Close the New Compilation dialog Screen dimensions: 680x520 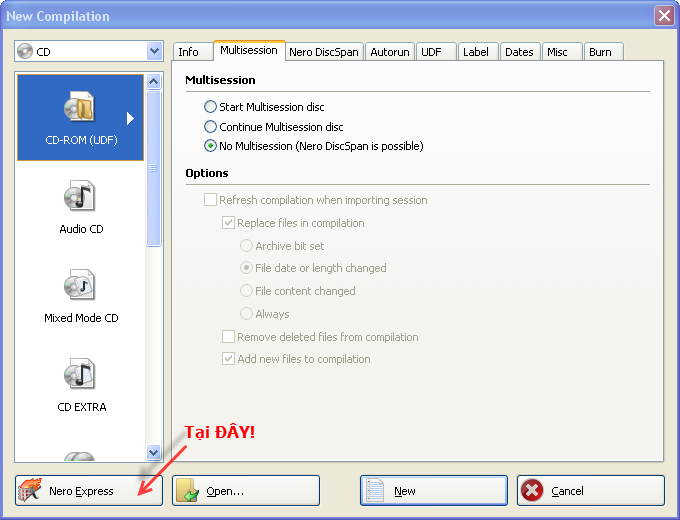(x=664, y=16)
